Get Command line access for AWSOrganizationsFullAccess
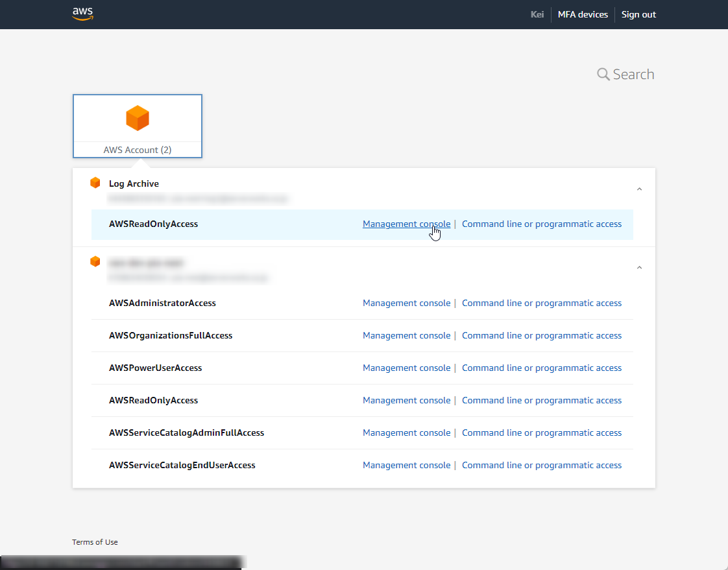The height and width of the screenshot is (570, 728). [541, 336]
